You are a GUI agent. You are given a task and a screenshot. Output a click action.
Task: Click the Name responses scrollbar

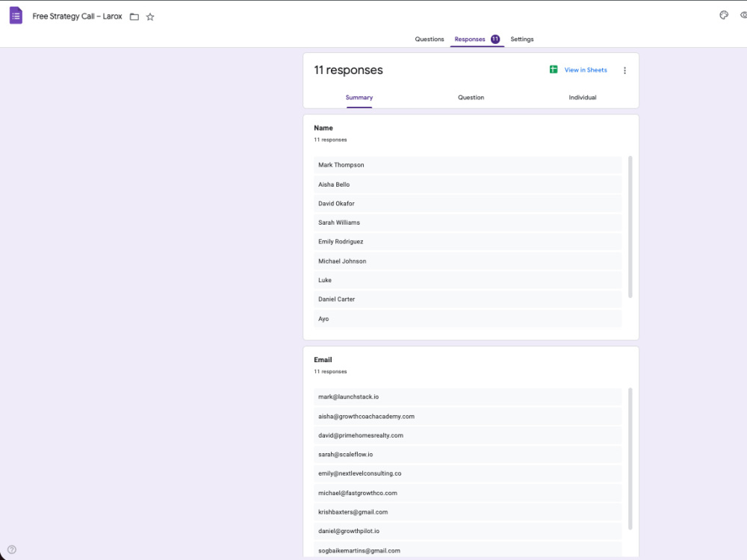[630, 227]
